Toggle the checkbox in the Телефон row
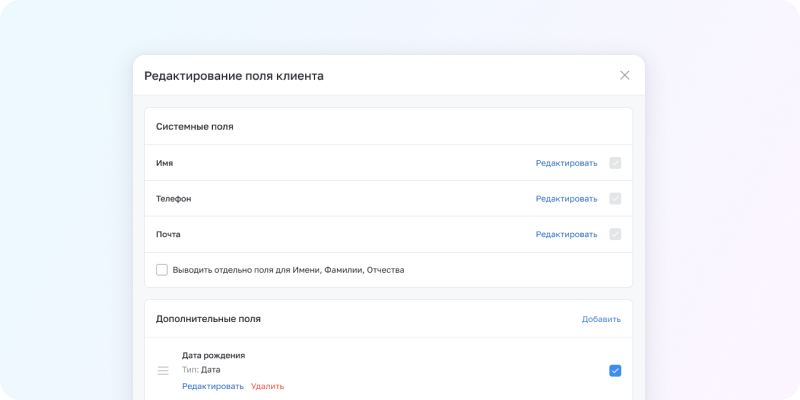The height and width of the screenshot is (400, 800). point(615,199)
